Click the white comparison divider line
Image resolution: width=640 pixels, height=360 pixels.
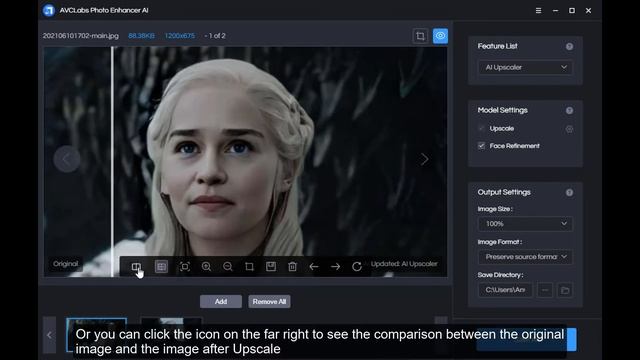coord(113,162)
